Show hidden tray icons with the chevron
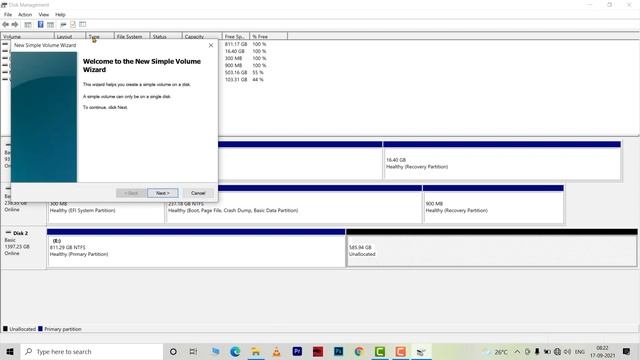Viewport: 640px width, 360px height. click(517, 351)
